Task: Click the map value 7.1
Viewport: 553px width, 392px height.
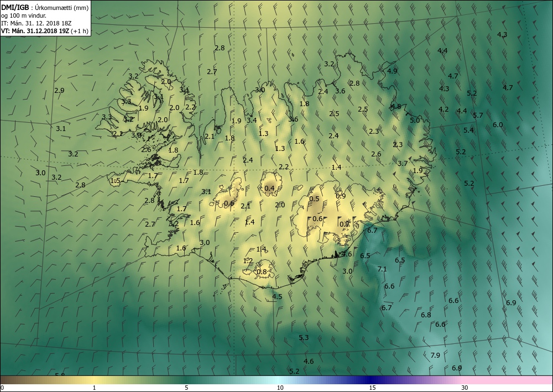Action: [382, 269]
